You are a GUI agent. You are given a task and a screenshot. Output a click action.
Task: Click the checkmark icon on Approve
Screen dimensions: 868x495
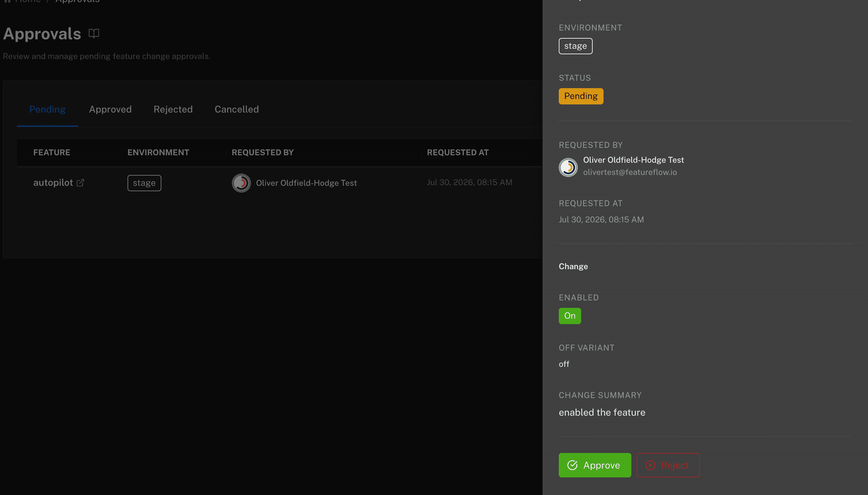click(573, 465)
